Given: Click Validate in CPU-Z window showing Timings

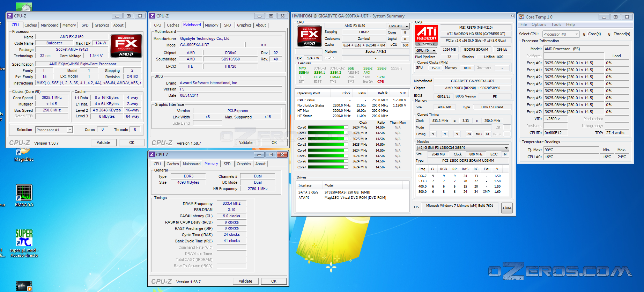Looking at the screenshot, I should (245, 281).
